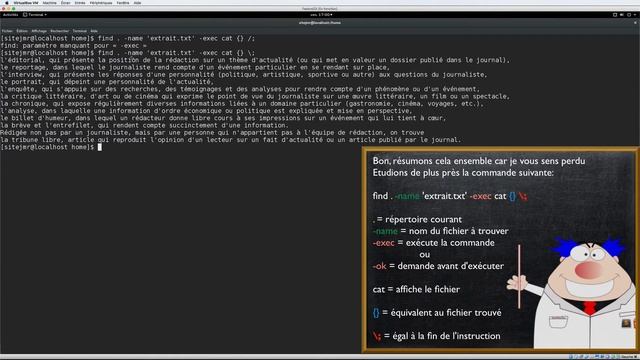Click the line starting 'le portrait, qui dépeint'

click(107, 82)
